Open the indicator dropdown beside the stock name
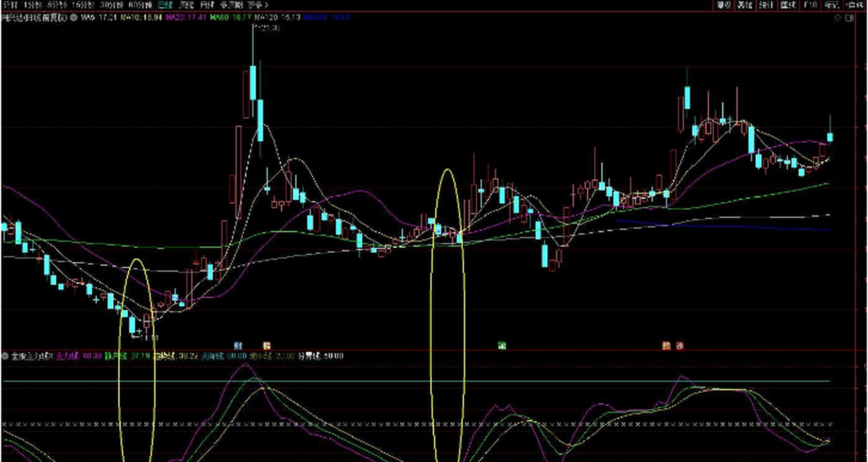868x462 pixels. point(74,17)
